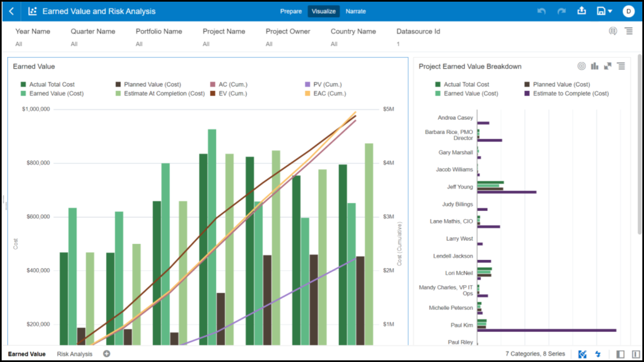Click the 7 Categories, 8 Series status text
This screenshot has width=644, height=362.
pos(535,354)
